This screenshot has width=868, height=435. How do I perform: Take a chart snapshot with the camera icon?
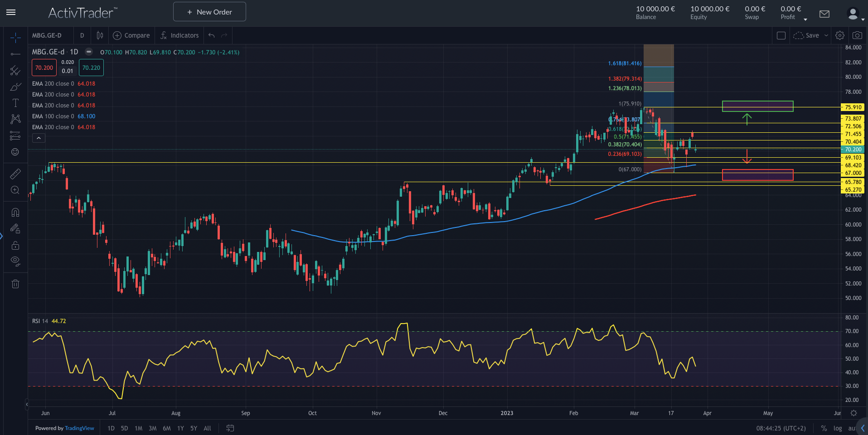coord(857,35)
